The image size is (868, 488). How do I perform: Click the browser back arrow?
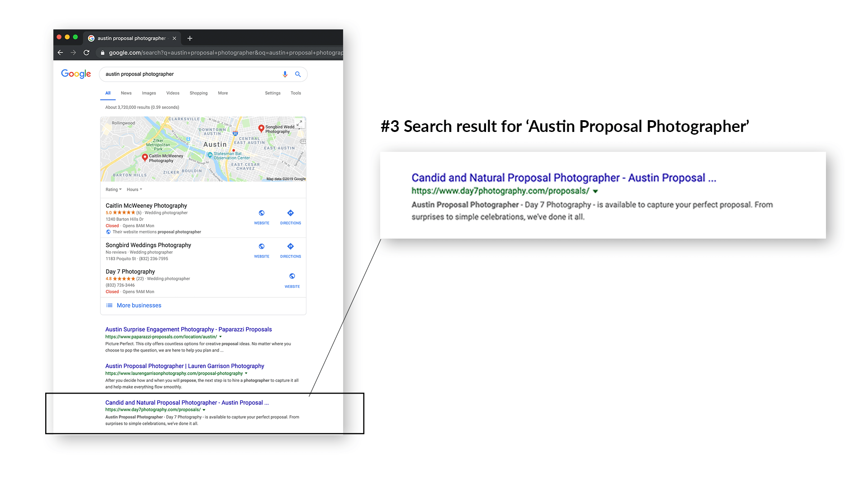point(60,53)
